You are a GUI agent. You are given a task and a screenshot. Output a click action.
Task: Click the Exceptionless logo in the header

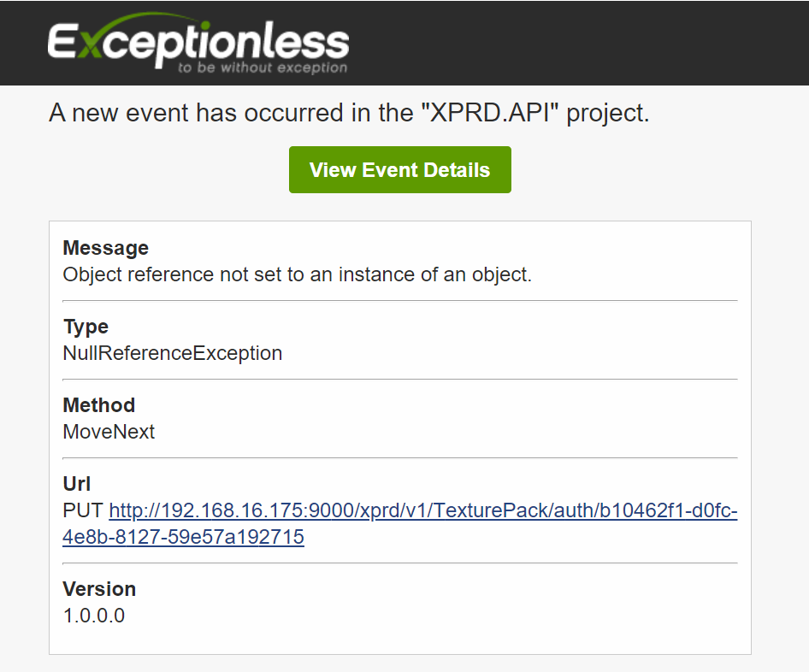(x=198, y=44)
